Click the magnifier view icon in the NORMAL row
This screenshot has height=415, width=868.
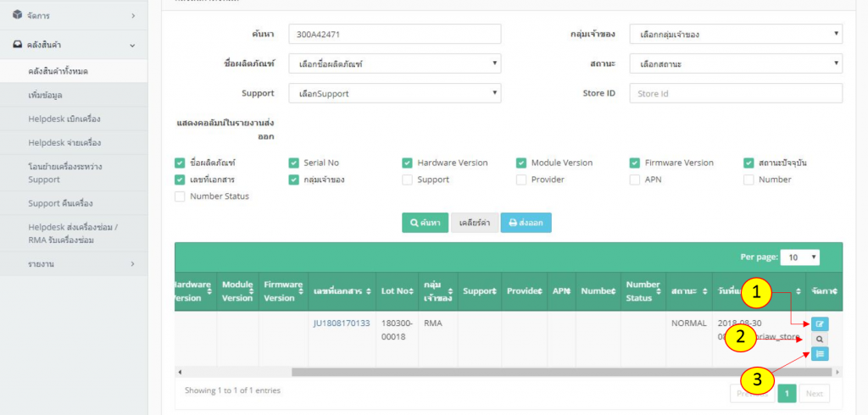[820, 339]
